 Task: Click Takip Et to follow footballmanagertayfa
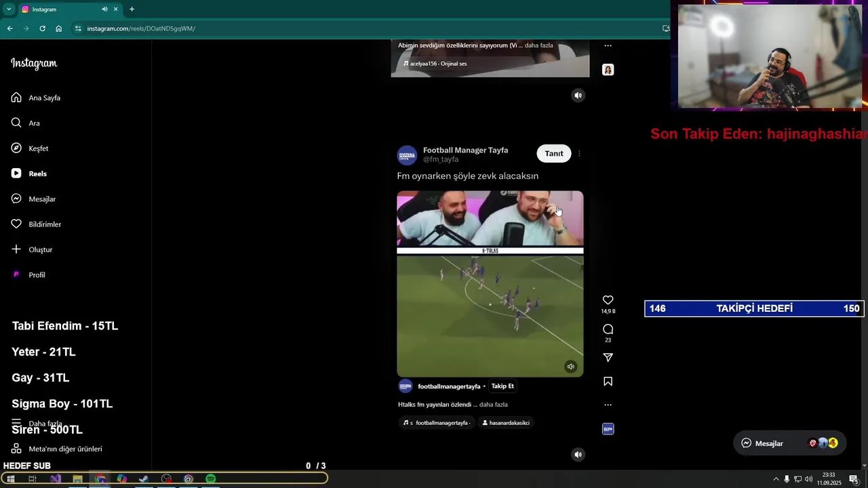[502, 386]
